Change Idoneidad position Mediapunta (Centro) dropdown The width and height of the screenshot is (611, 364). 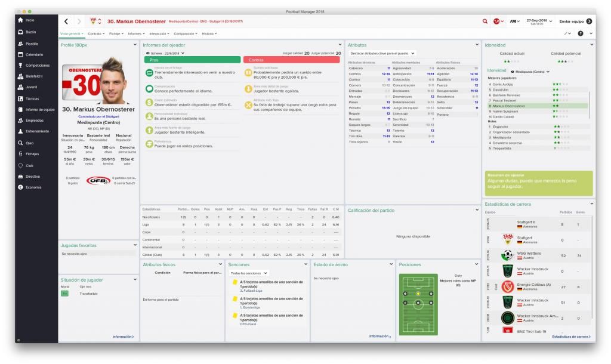530,72
